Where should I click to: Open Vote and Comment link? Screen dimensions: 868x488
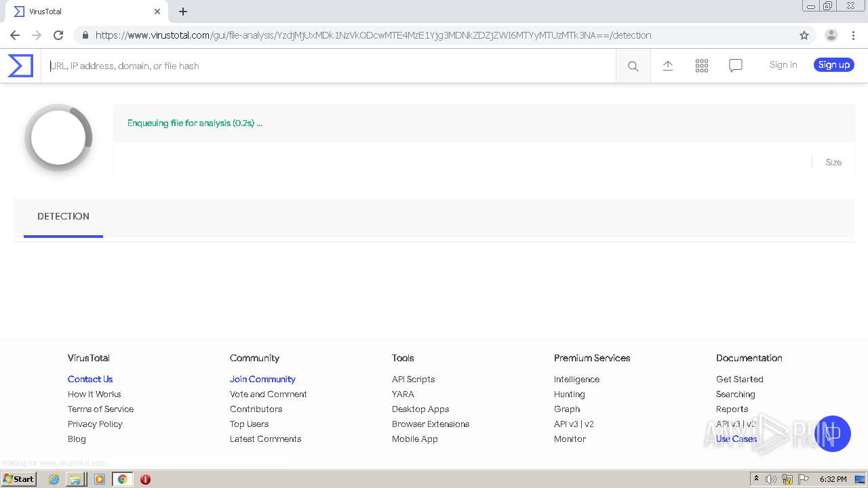point(269,394)
